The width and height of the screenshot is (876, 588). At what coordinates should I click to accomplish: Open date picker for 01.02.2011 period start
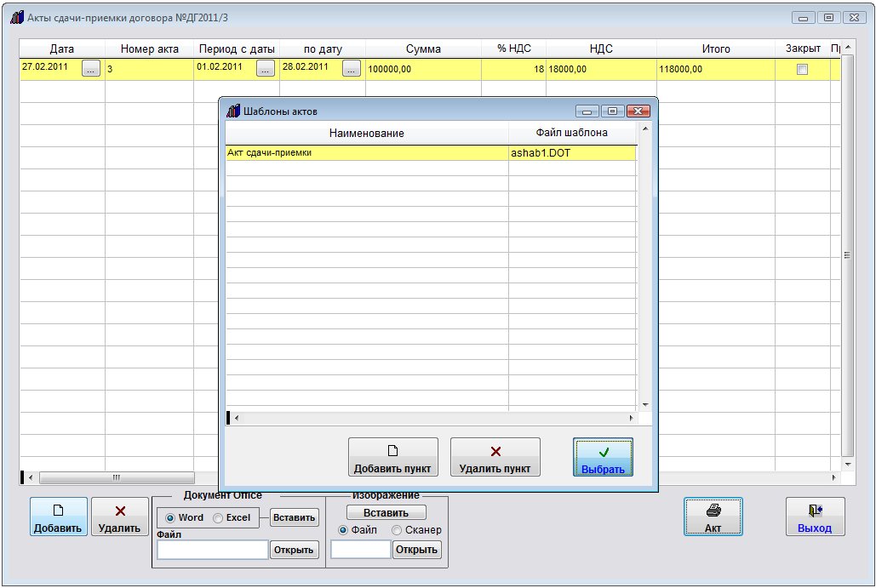266,69
